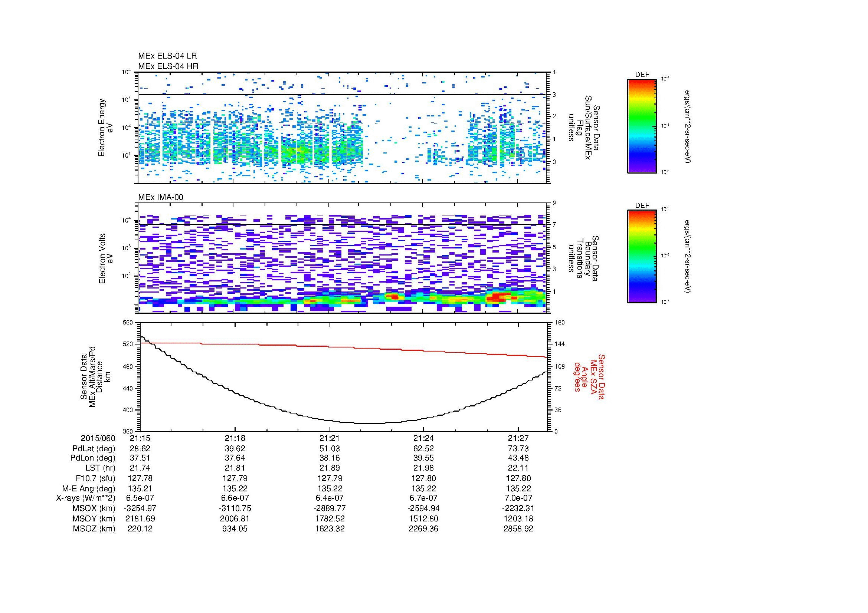The image size is (868, 613).
Task: Click the 'Electron Energy eV' axis label
Action: [105, 128]
